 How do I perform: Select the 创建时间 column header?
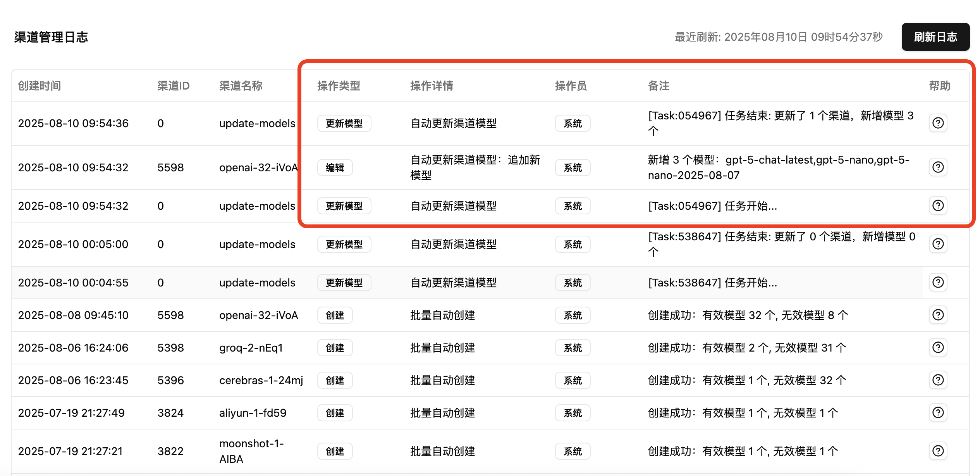coord(40,86)
